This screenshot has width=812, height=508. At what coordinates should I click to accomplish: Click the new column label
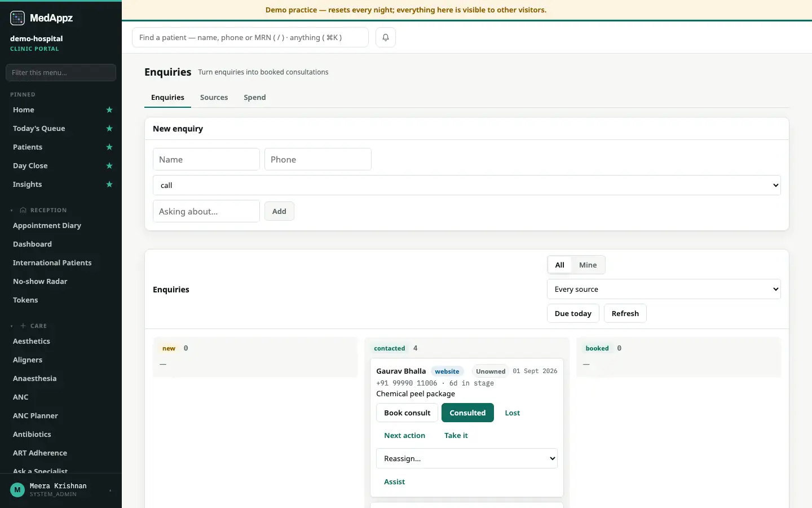click(169, 348)
